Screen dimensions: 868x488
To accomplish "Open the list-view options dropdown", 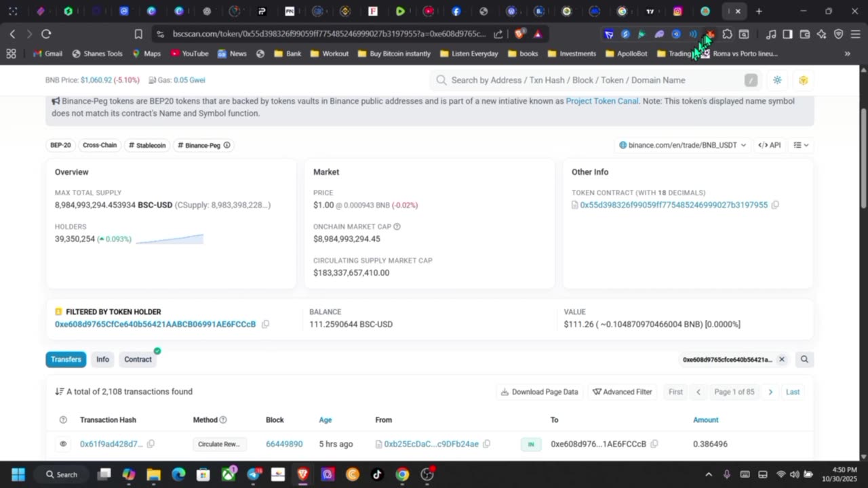I will coord(802,145).
